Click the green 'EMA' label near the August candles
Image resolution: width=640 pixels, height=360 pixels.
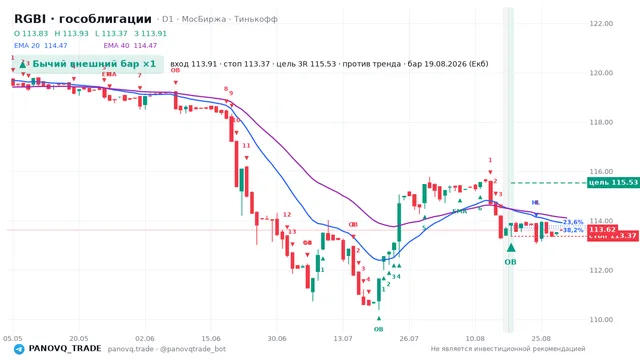click(x=459, y=211)
